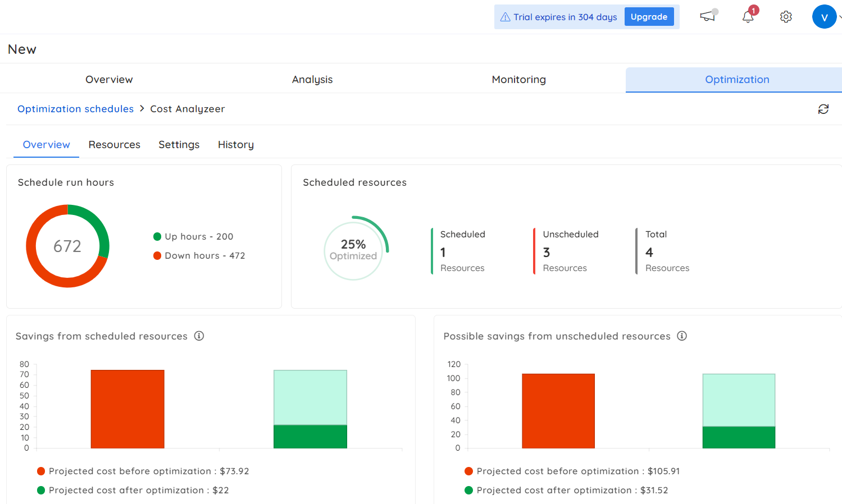Click info icon beside Possible savings title
Viewport: 842px width, 504px height.
coord(681,336)
